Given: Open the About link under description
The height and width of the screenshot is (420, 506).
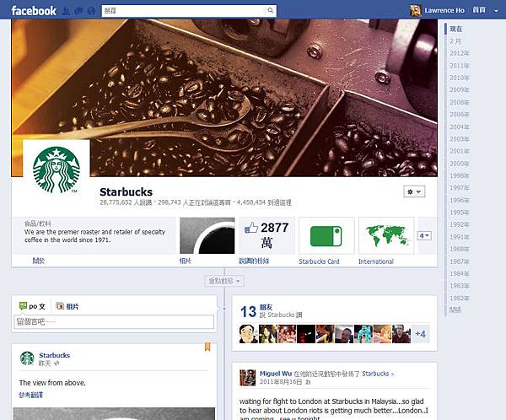Looking at the screenshot, I should (x=39, y=261).
